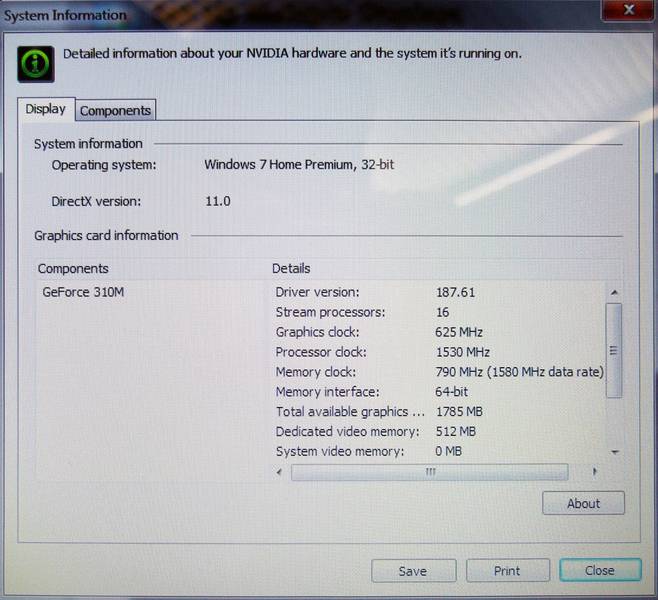Click memory interface value 64-bit

tap(452, 392)
